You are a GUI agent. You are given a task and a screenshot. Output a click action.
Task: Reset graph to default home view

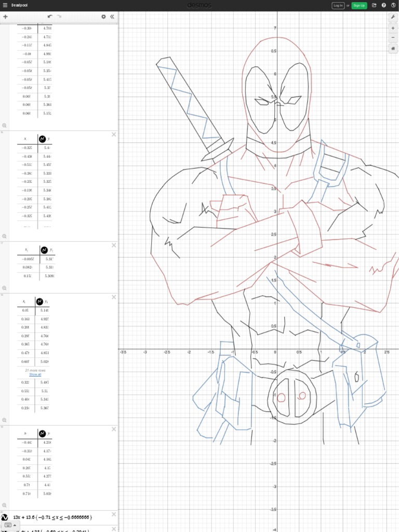393,48
